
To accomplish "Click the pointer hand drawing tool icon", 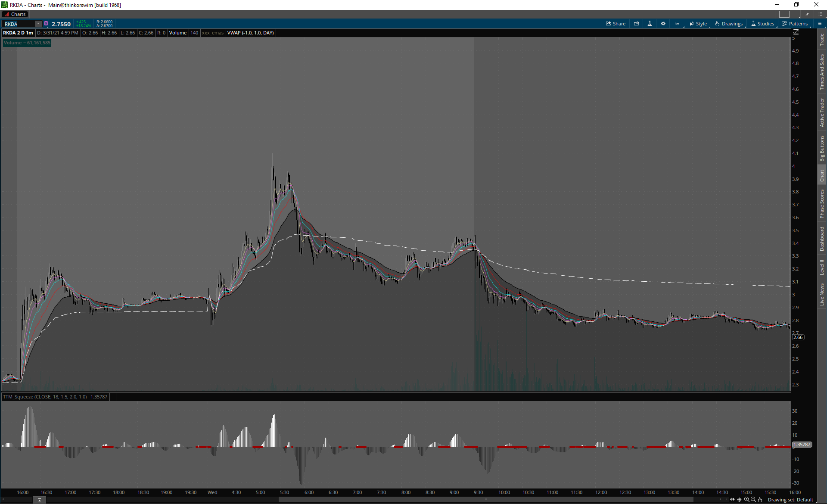I will pos(760,500).
